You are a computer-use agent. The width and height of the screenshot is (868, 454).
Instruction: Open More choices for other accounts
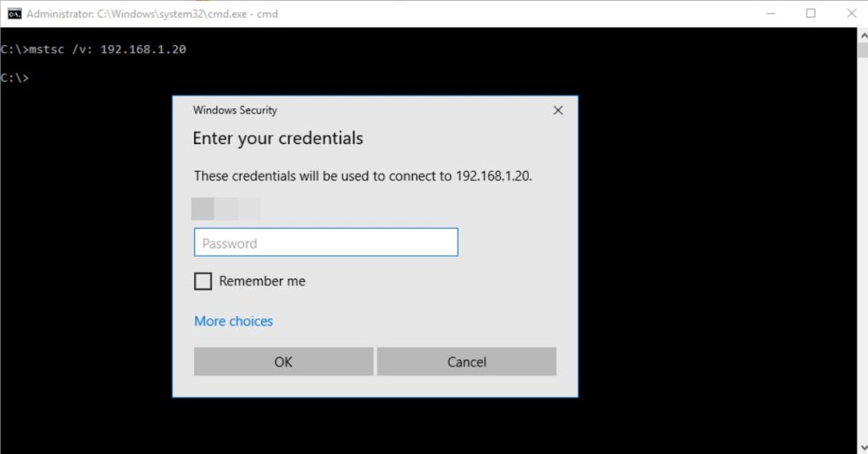(x=233, y=321)
